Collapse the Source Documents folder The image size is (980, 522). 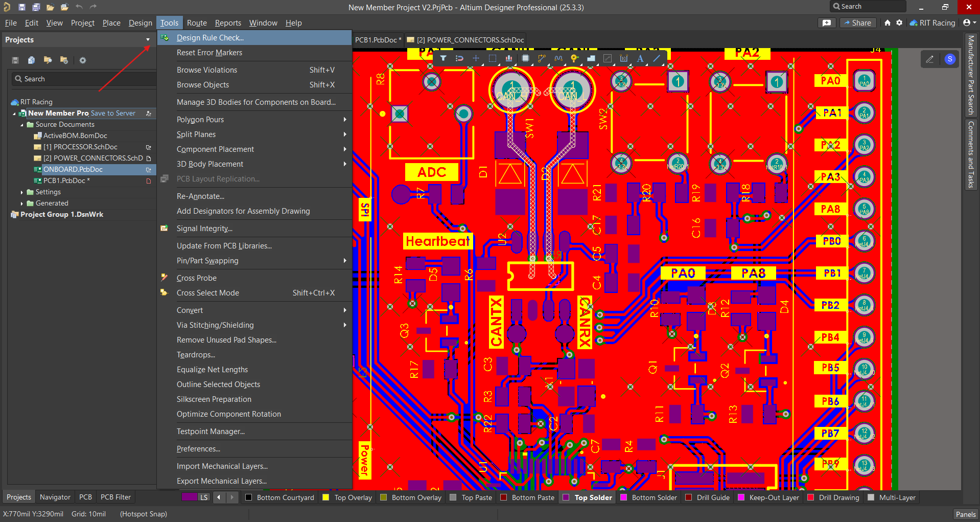click(x=22, y=125)
